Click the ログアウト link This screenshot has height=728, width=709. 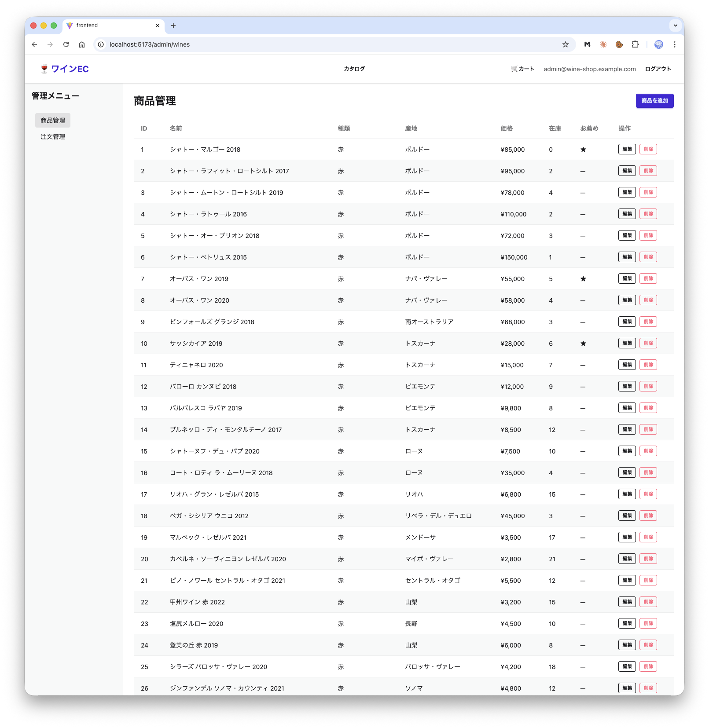pyautogui.click(x=658, y=69)
